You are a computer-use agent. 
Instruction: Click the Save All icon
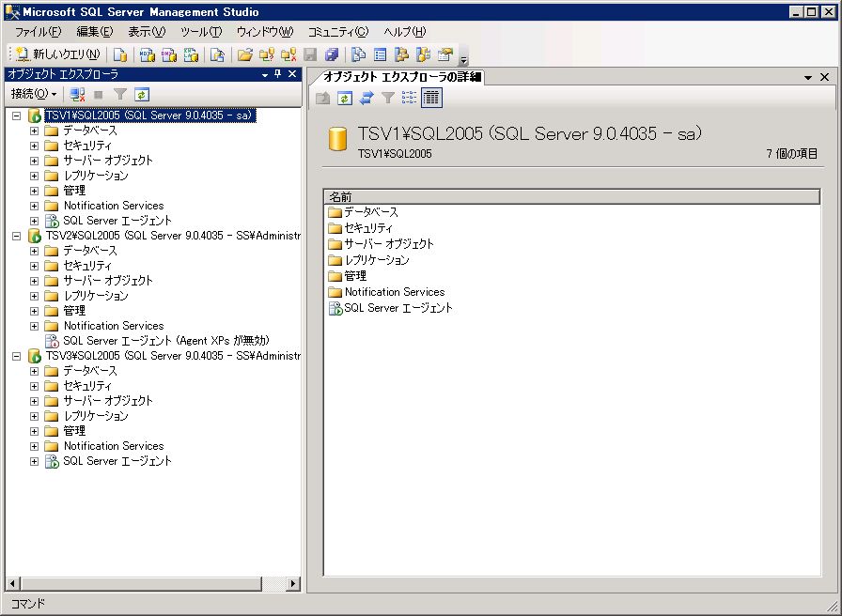click(x=333, y=54)
